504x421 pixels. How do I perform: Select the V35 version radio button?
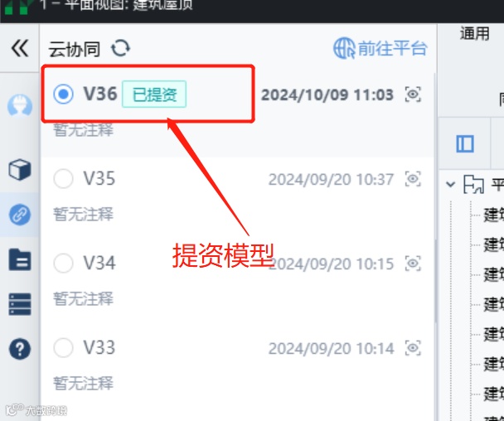(x=63, y=178)
